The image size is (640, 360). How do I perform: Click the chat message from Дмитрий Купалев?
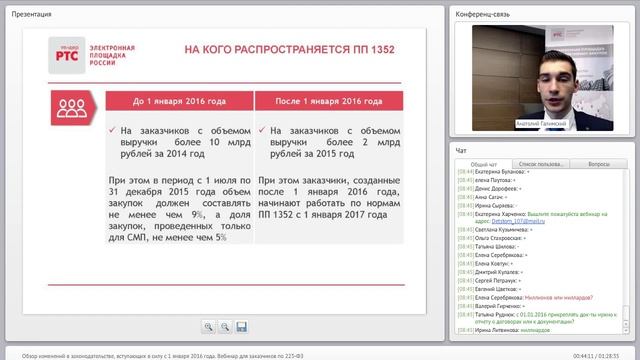490,272
